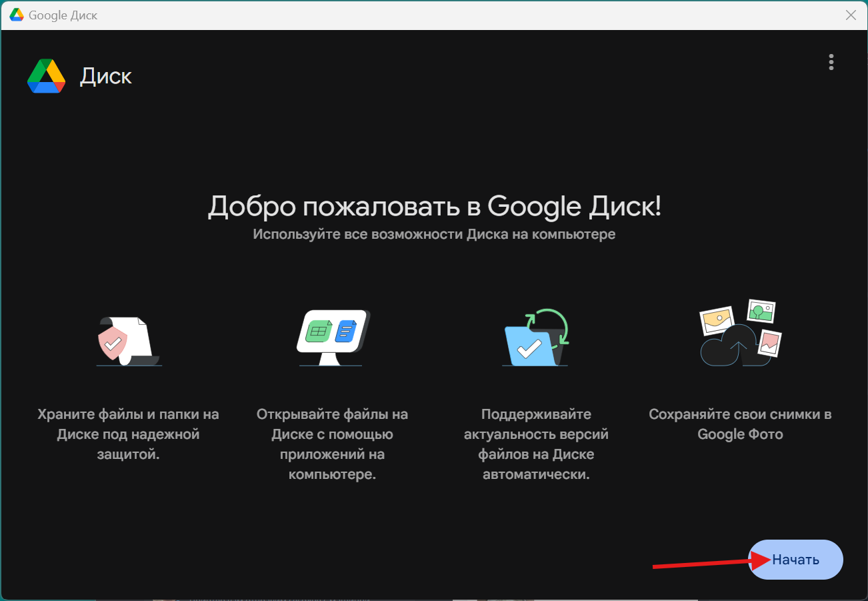
Task: Click the Диск title text in header
Action: 106,76
